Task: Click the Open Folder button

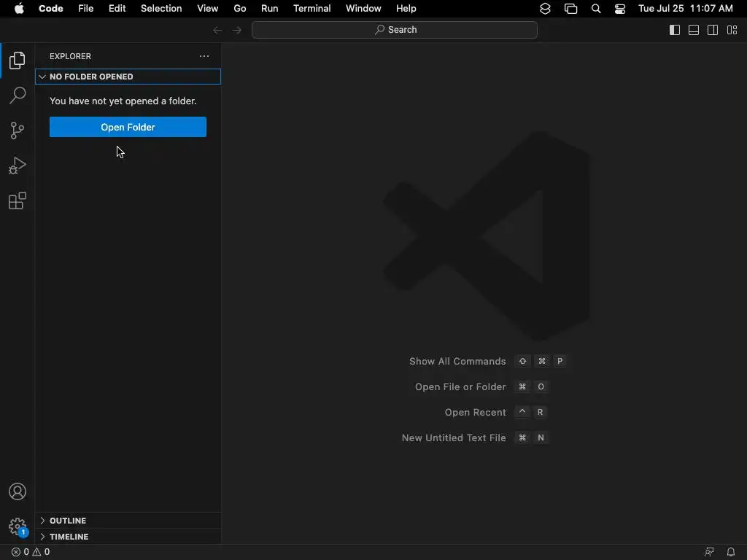Action: (128, 127)
